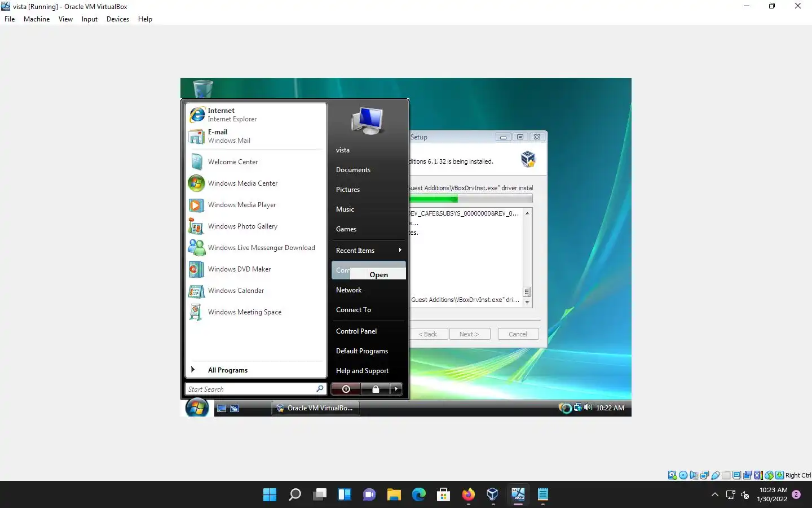Click Switch Between Windows quick launch icon
This screenshot has height=508, width=812.
pyautogui.click(x=235, y=408)
